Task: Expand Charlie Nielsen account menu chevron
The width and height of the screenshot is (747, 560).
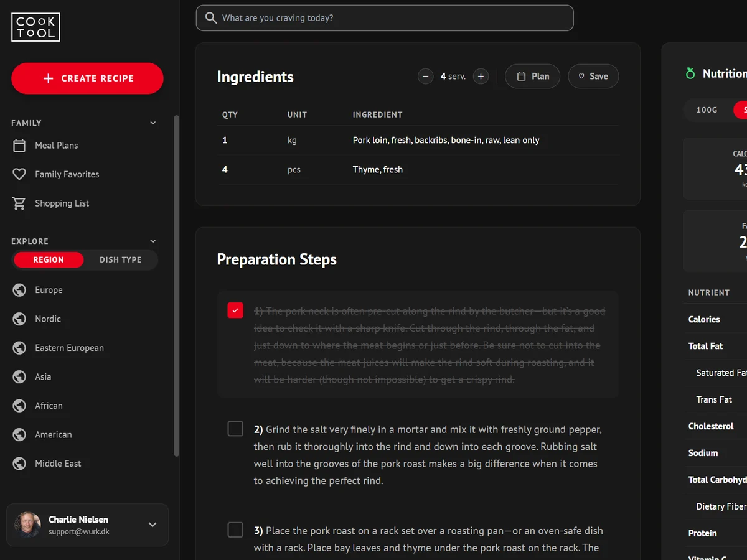Action: (153, 525)
